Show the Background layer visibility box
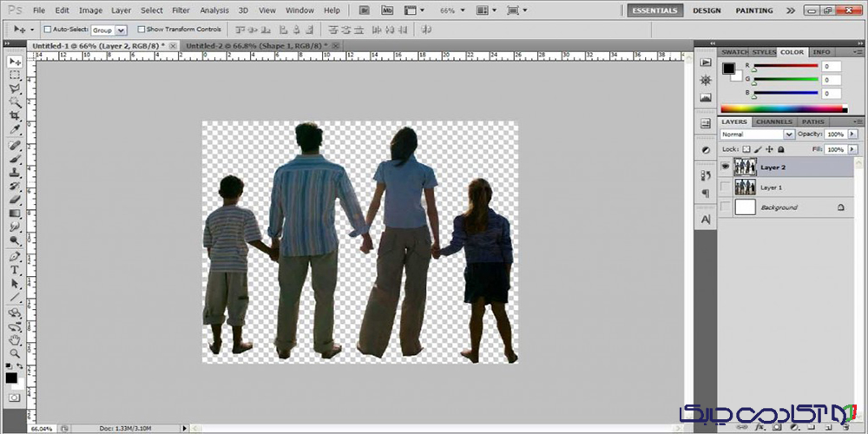The image size is (868, 434). pyautogui.click(x=725, y=207)
